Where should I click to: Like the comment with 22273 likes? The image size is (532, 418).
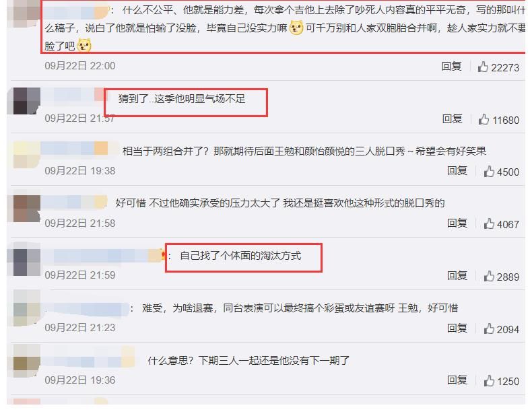click(x=483, y=67)
